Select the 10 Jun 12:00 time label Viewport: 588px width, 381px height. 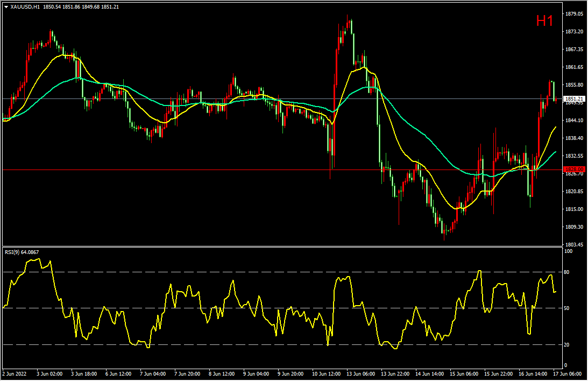(x=326, y=374)
